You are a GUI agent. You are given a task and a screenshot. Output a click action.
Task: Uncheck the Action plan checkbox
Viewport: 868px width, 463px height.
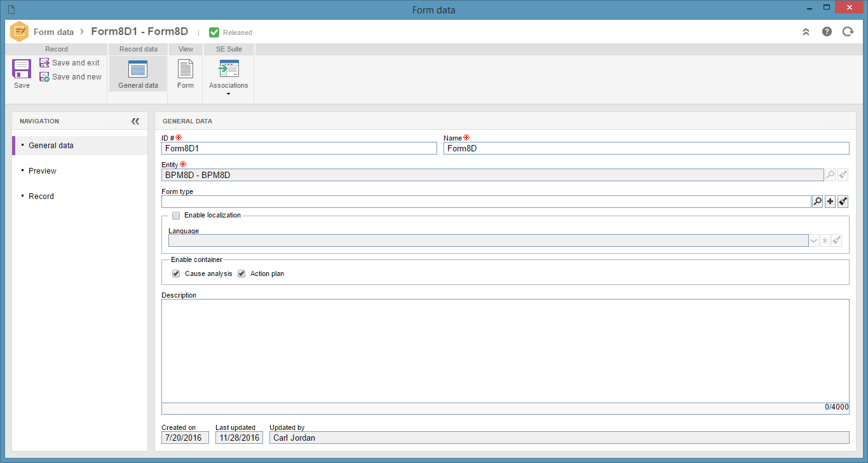coord(241,274)
